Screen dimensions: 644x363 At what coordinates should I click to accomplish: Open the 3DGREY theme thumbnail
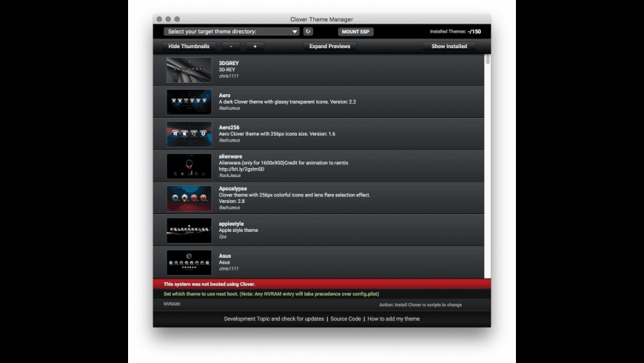click(189, 70)
